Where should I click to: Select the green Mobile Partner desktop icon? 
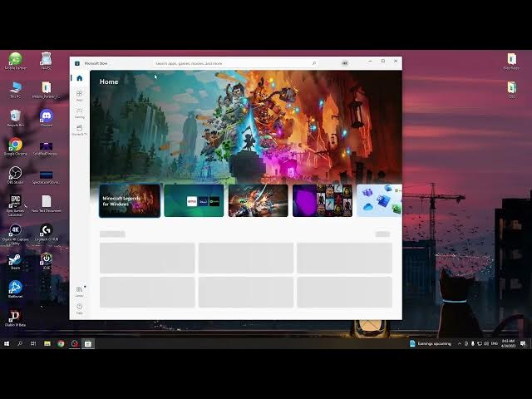[x=15, y=61]
